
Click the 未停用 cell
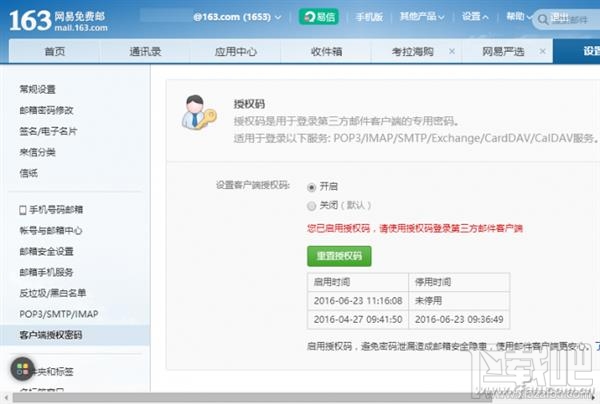[x=459, y=301]
